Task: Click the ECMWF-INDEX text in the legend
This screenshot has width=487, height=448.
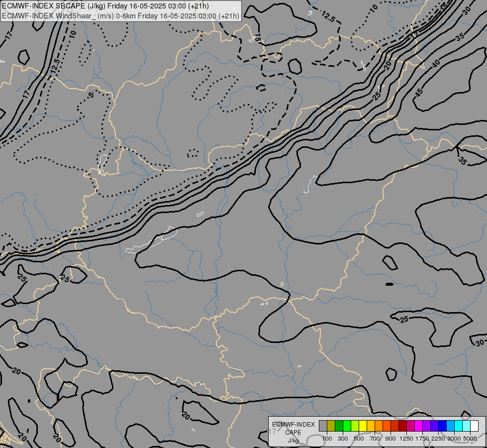Action: [x=293, y=425]
